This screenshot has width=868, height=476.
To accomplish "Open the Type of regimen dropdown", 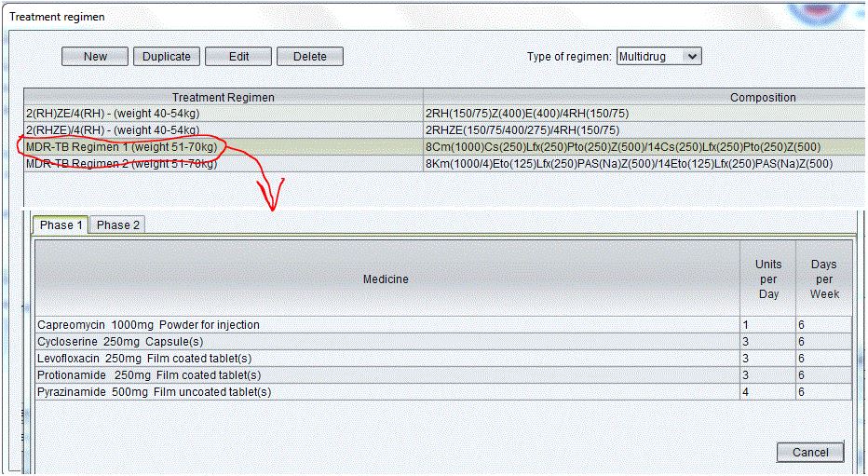I will coord(659,56).
